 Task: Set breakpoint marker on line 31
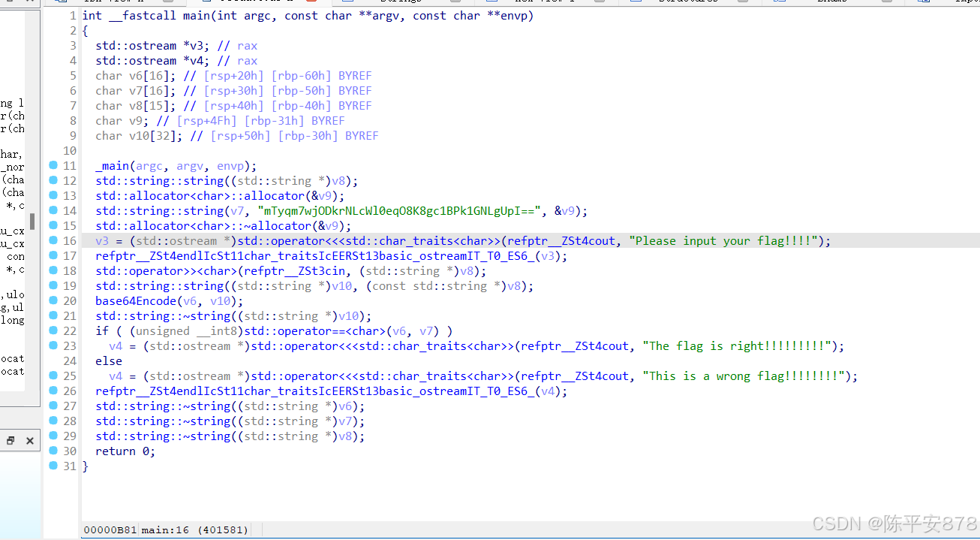point(53,466)
